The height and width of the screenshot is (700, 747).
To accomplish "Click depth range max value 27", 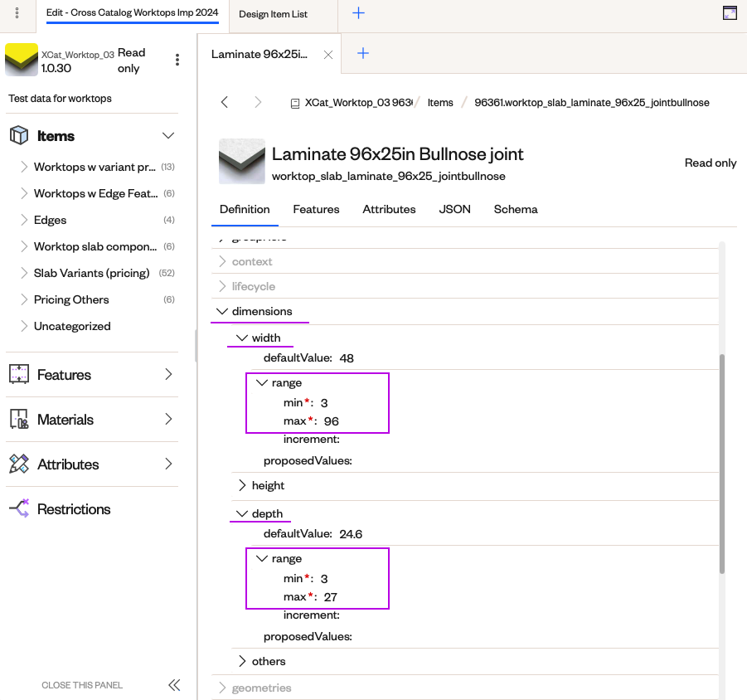I will [x=330, y=597].
